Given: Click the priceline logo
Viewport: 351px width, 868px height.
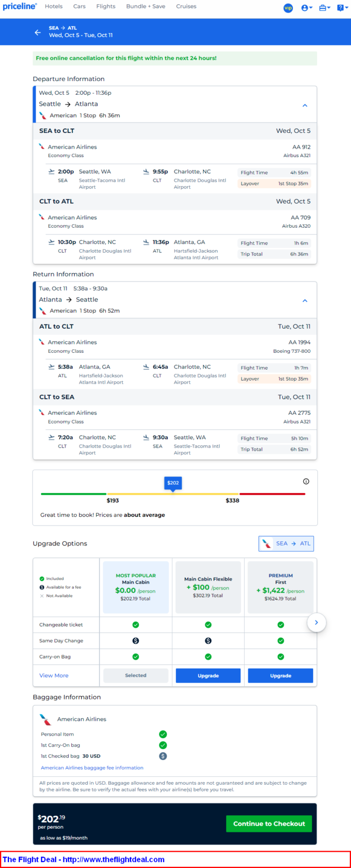Looking at the screenshot, I should coord(20,6).
